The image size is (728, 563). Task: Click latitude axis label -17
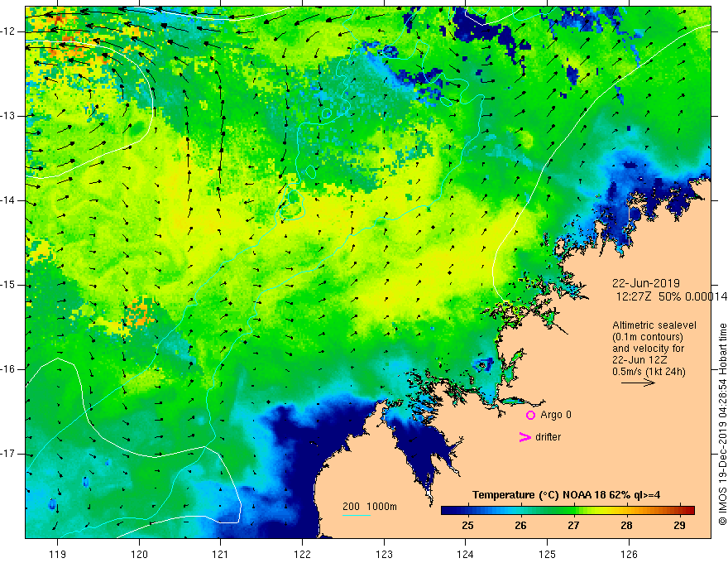[9, 454]
